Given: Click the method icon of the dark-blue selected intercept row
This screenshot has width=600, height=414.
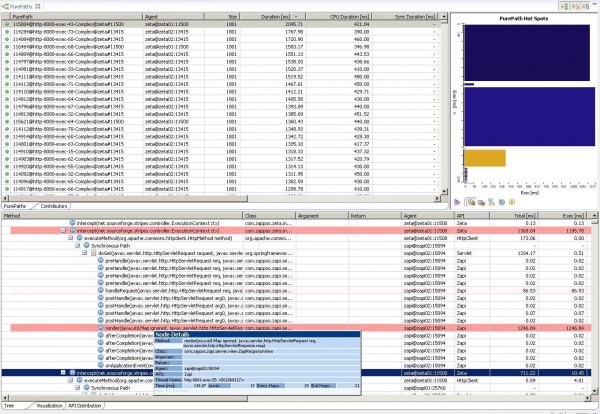Looking at the screenshot, I should tap(72, 373).
